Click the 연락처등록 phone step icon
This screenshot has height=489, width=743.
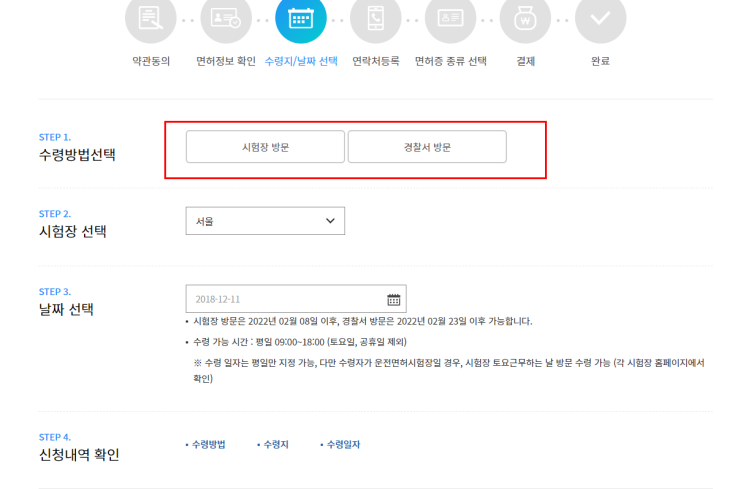[376, 18]
